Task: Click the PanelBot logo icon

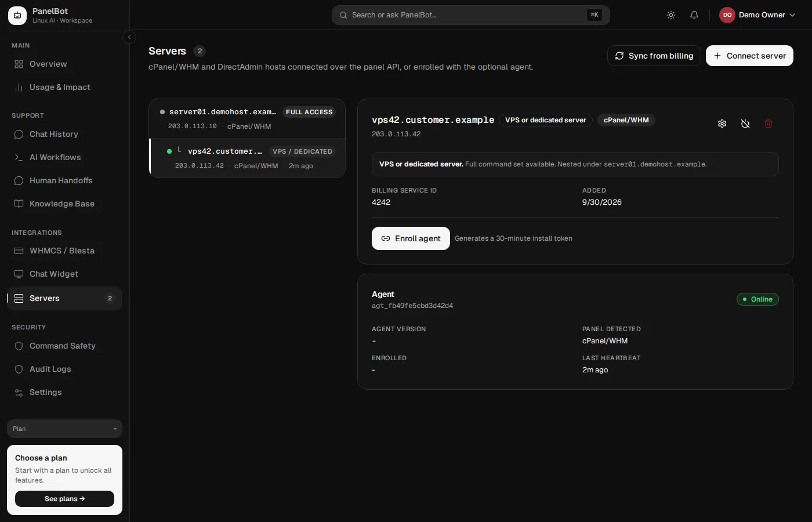Action: pyautogui.click(x=17, y=16)
